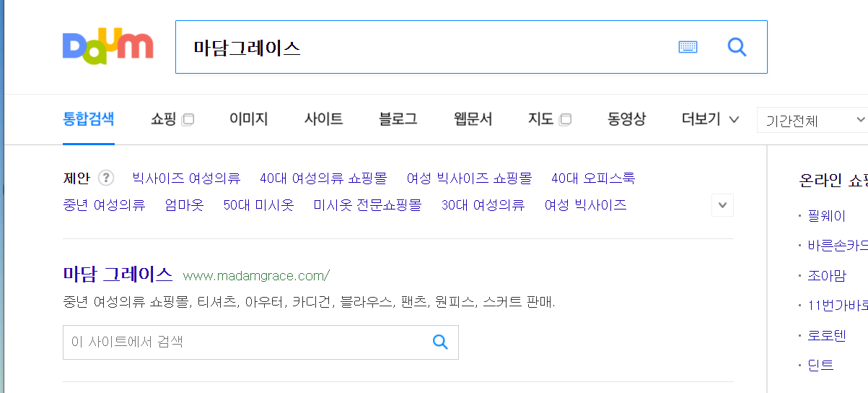The height and width of the screenshot is (393, 868).
Task: Click suggestion 여성 빅사이즈
Action: [585, 205]
